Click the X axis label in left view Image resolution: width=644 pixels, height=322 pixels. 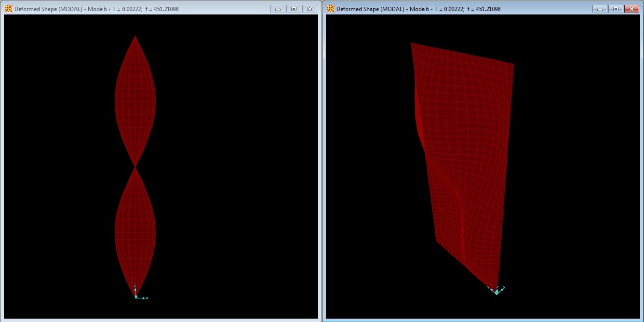pyautogui.click(x=147, y=298)
